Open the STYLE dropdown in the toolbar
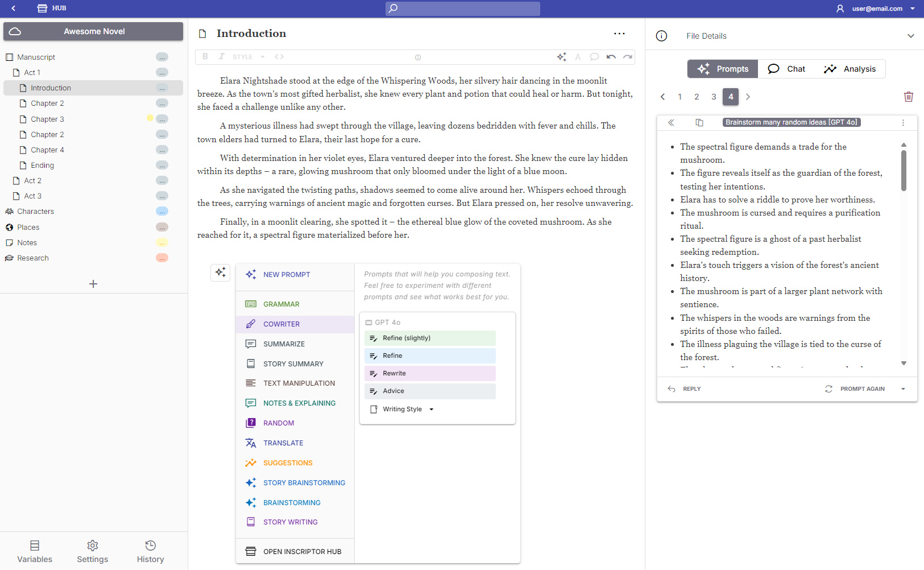924x570 pixels. [x=248, y=56]
